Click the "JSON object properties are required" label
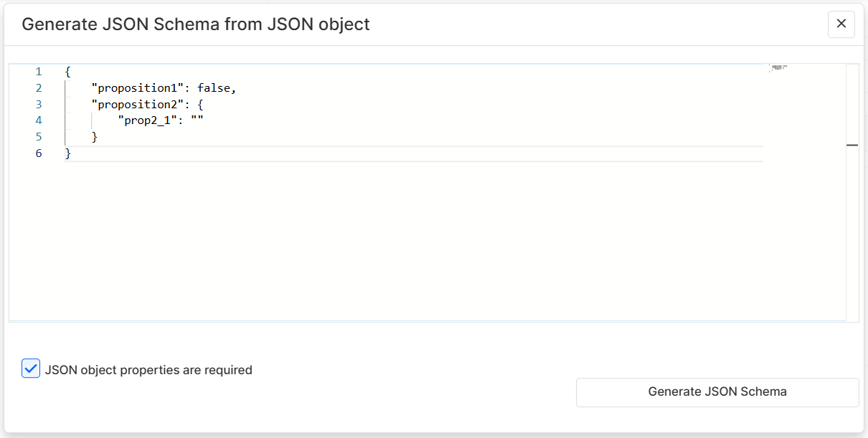Screen dimensions: 868x438 pos(148,371)
